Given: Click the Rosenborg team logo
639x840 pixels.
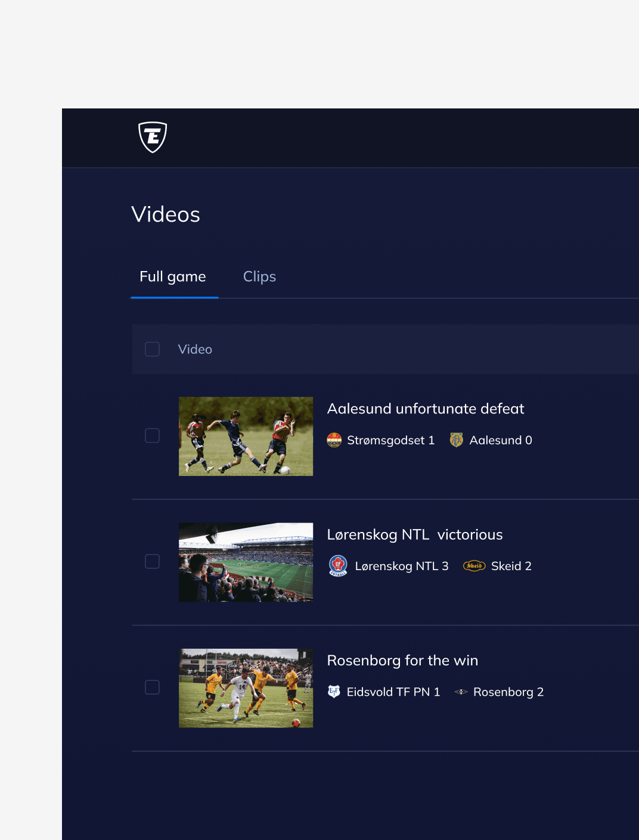Looking at the screenshot, I should (x=461, y=692).
